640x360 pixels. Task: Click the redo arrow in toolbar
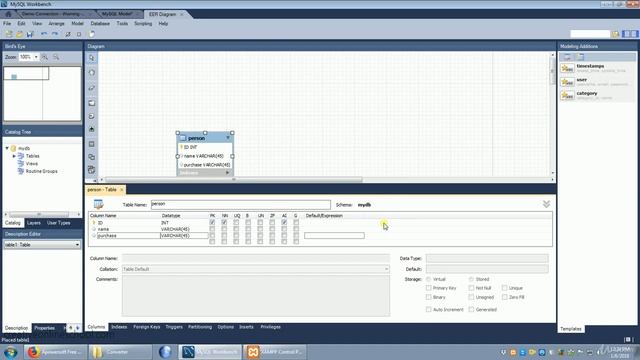click(x=55, y=34)
